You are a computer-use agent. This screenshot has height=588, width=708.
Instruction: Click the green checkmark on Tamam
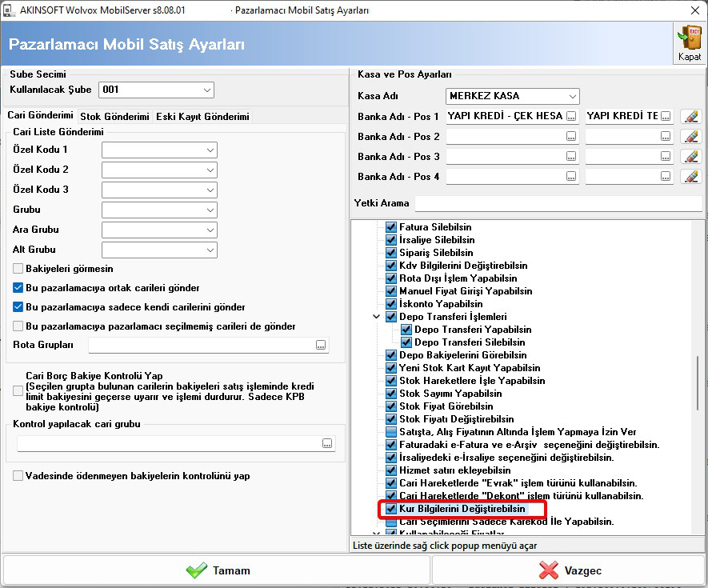197,570
